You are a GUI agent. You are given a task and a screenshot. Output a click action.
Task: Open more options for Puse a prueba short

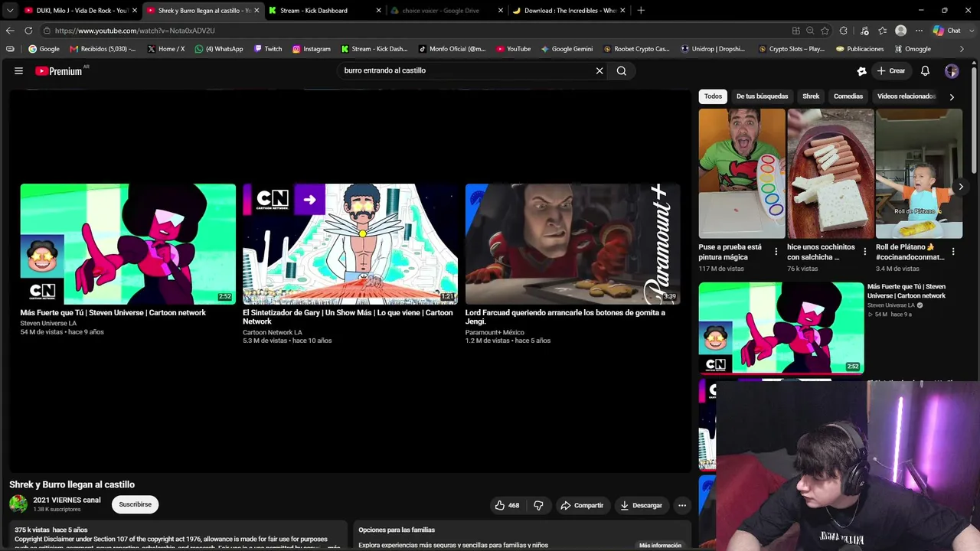coord(776,252)
